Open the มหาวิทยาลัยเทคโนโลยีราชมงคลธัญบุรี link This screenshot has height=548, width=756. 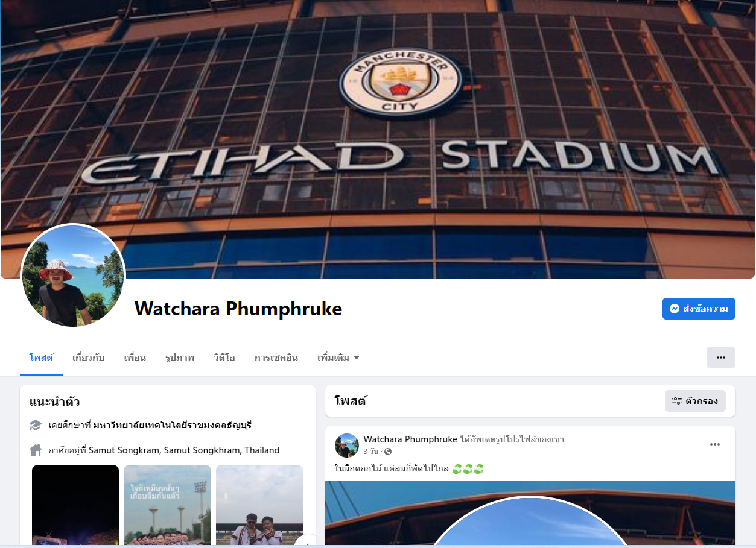(x=173, y=425)
